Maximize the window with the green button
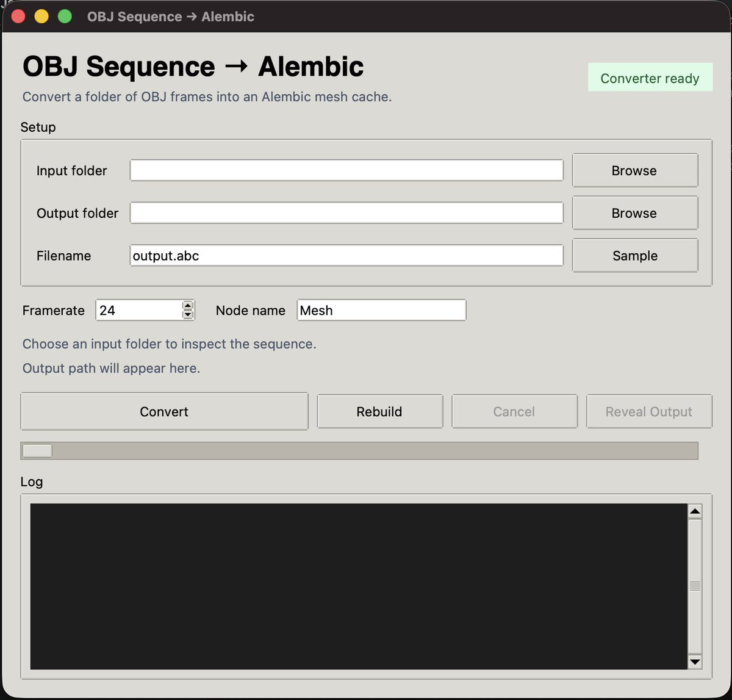The width and height of the screenshot is (732, 700). (65, 16)
